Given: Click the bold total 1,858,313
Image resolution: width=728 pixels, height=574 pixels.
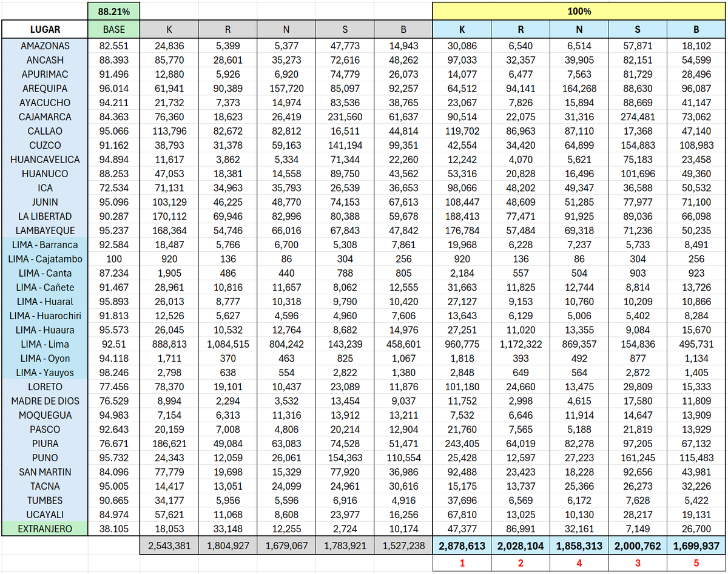Looking at the screenshot, I should [x=579, y=545].
